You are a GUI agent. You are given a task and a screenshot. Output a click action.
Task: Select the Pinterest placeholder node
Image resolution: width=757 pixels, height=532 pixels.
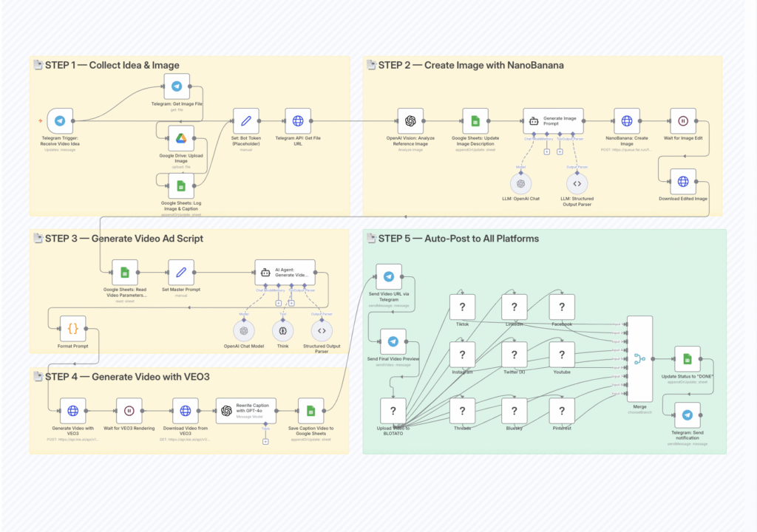click(563, 411)
